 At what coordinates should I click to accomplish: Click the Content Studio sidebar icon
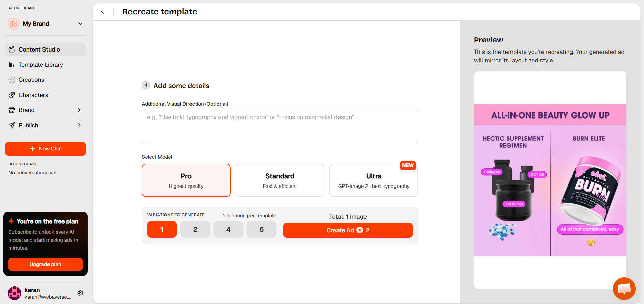click(12, 49)
